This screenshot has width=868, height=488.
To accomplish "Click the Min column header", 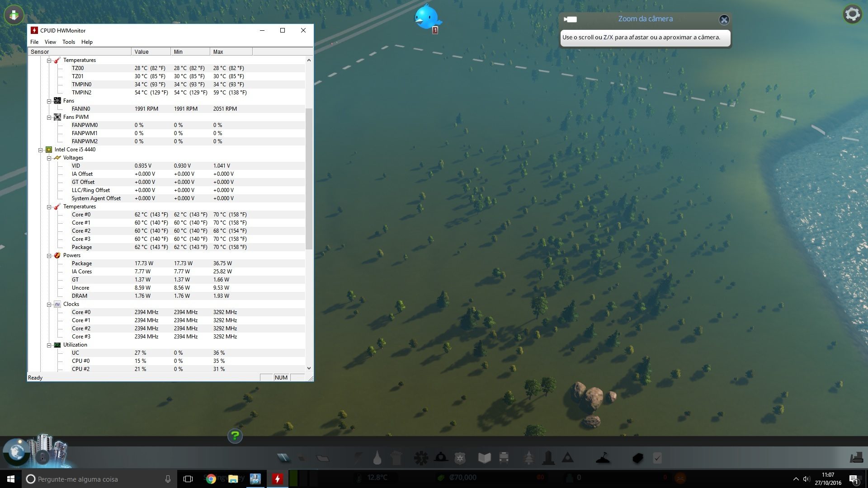I will (x=190, y=52).
